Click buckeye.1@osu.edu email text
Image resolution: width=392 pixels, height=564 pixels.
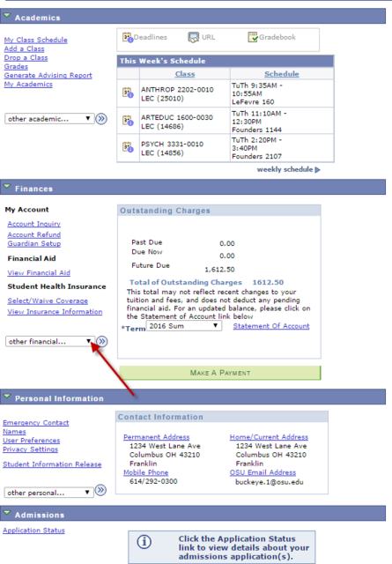click(270, 482)
